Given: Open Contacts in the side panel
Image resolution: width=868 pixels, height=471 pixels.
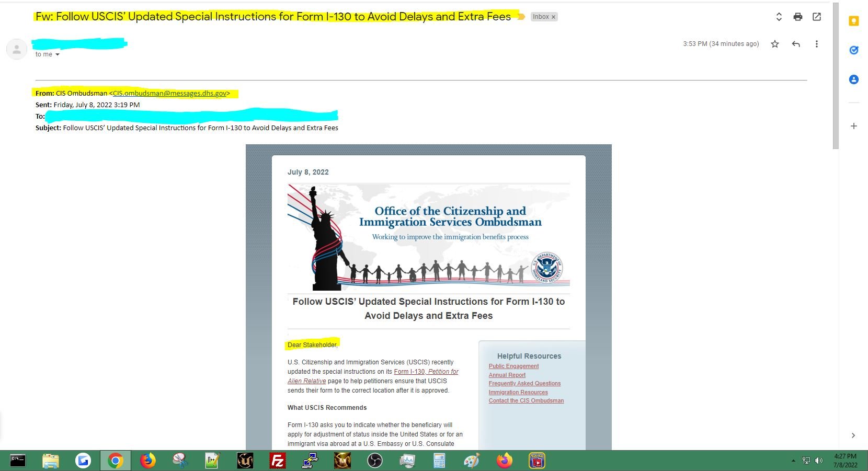Looking at the screenshot, I should (854, 79).
